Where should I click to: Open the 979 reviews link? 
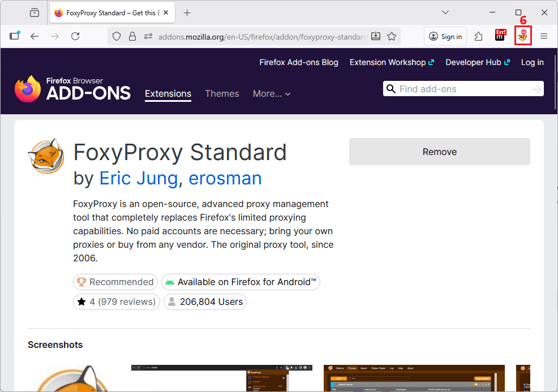pos(127,301)
